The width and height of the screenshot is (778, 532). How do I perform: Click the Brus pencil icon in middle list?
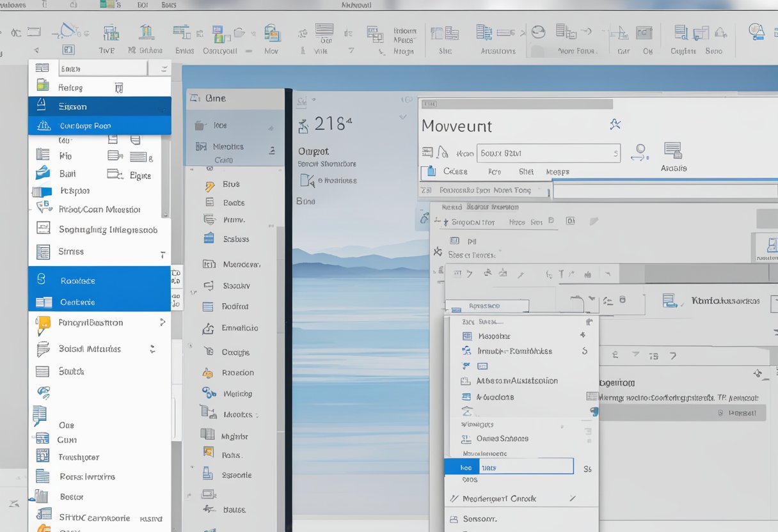tap(209, 185)
